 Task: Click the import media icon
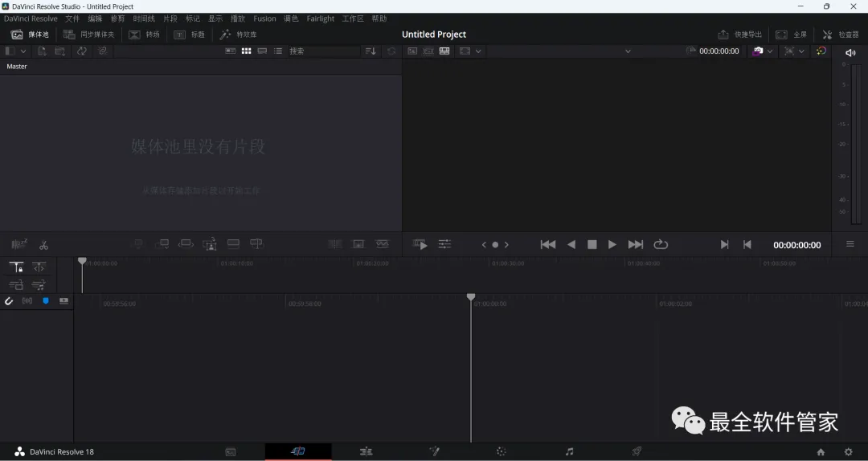[42, 51]
